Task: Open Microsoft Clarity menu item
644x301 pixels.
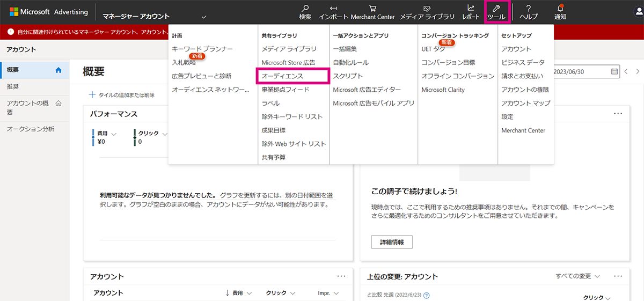Action: coord(443,90)
